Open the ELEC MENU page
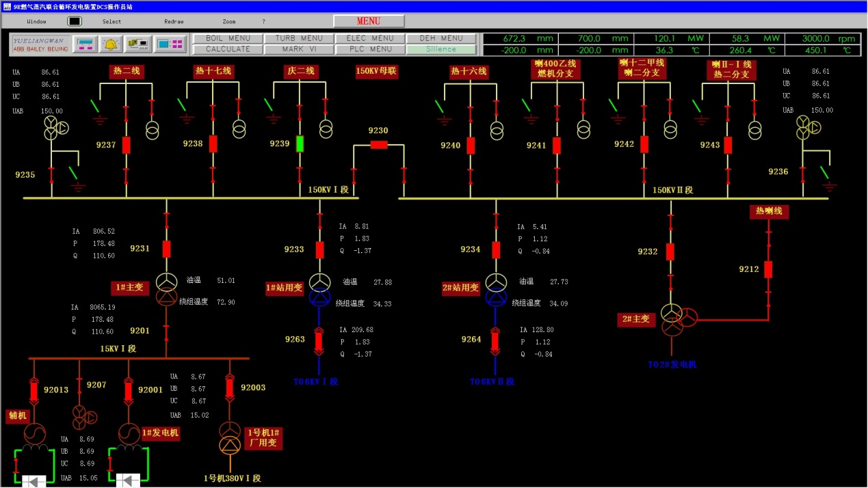The width and height of the screenshot is (868, 488). (369, 38)
